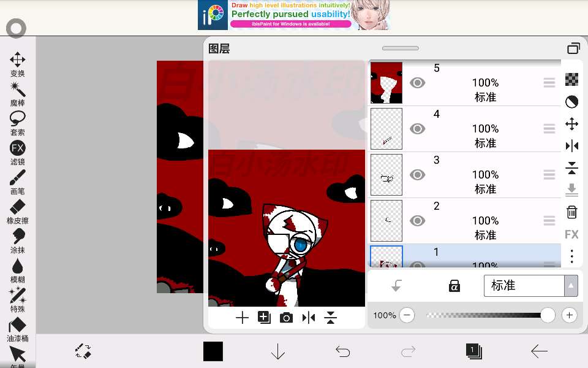The image size is (588, 368).
Task: Select layer 2 thumbnail
Action: [386, 220]
